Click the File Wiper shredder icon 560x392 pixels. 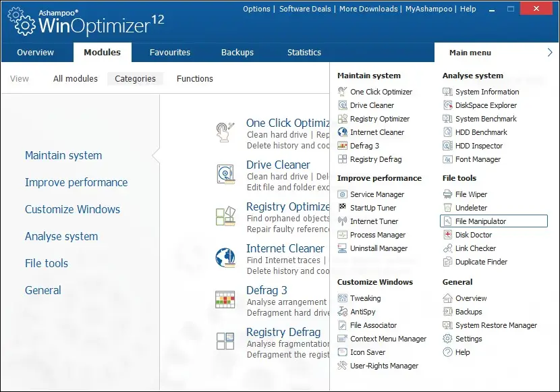pyautogui.click(x=447, y=194)
